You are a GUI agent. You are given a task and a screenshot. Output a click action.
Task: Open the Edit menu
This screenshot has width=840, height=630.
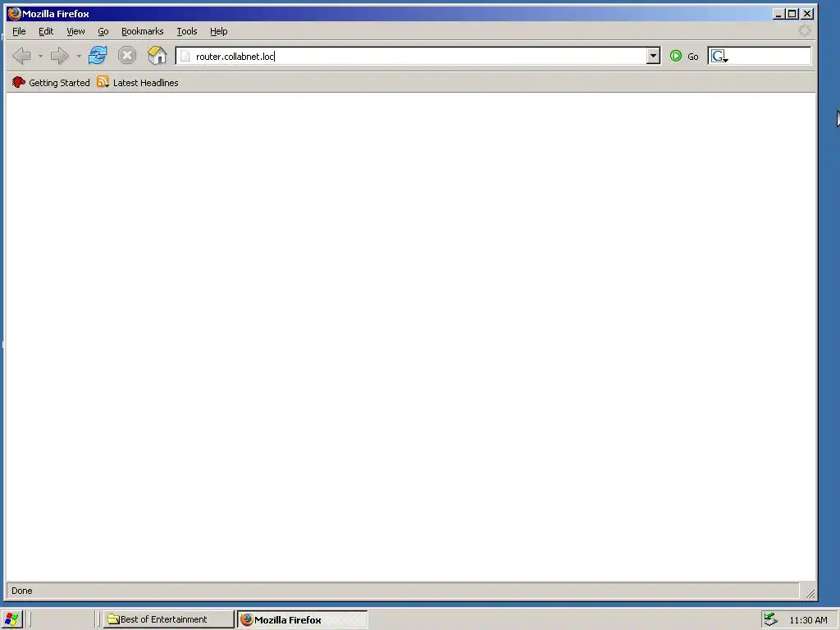(x=46, y=31)
